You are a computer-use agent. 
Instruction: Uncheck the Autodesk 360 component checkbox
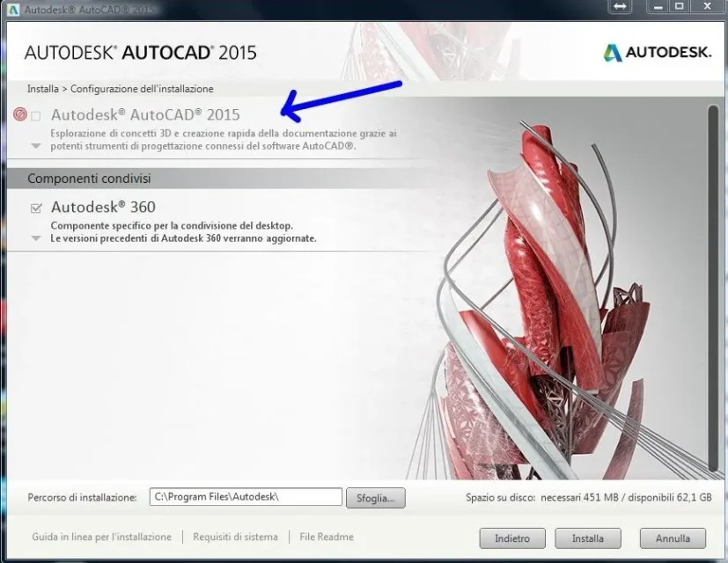coord(36,208)
